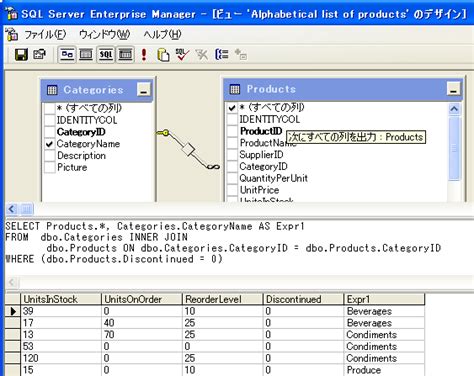This screenshot has height=376, width=474.
Task: Click the Group By toolbar icon
Action: pos(221,54)
